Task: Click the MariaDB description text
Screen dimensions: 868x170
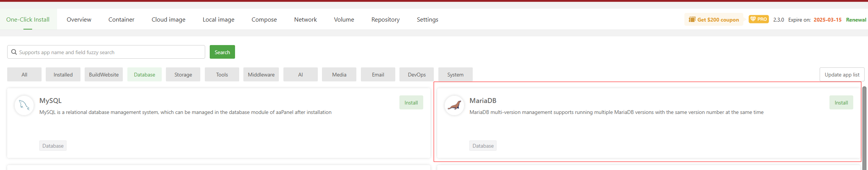Action: point(616,112)
